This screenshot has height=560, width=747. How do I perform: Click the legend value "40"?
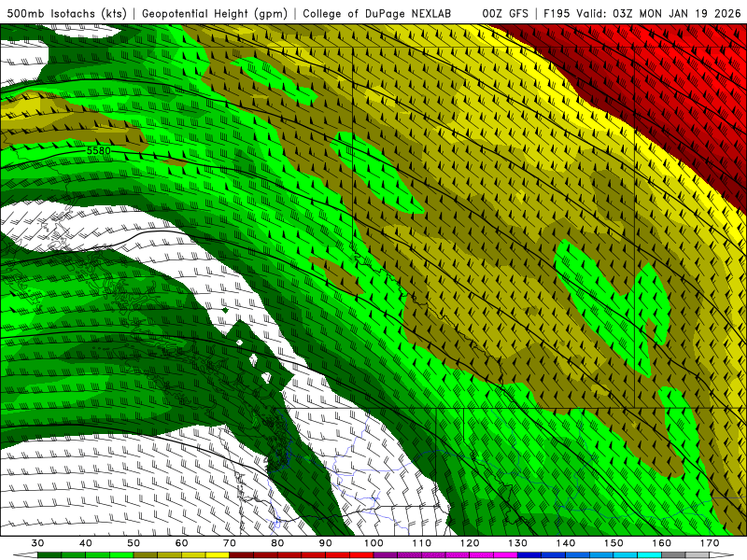[86, 543]
